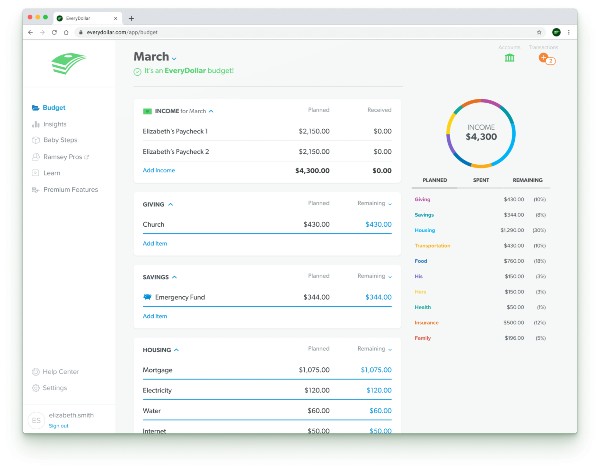Click the Sign out link

pos(59,426)
